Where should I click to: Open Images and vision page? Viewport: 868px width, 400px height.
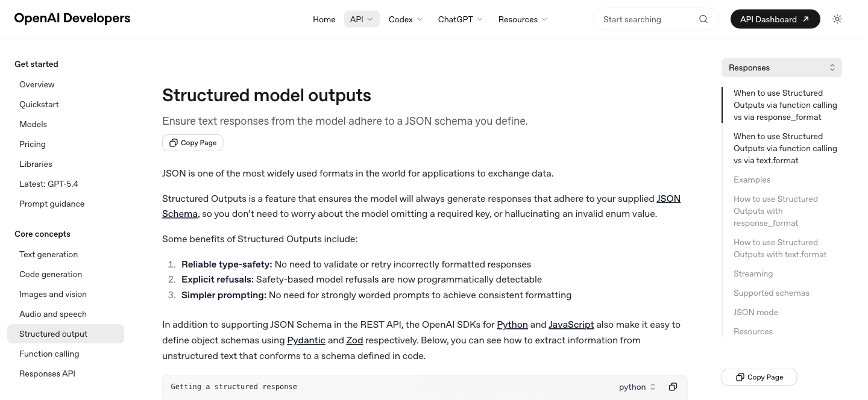pos(66,294)
